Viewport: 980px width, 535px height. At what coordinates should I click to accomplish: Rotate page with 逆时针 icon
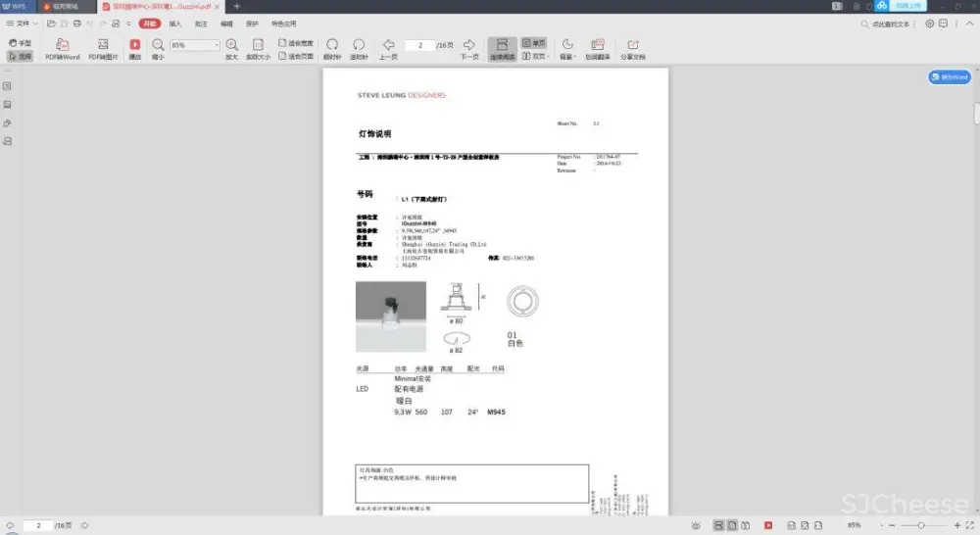[x=359, y=45]
